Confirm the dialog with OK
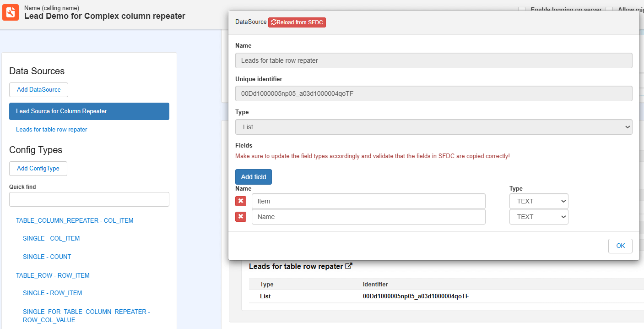 click(x=620, y=246)
